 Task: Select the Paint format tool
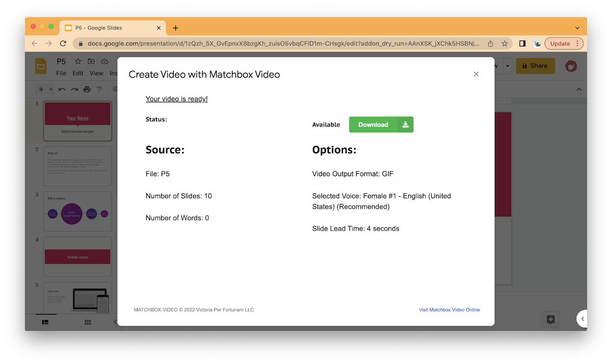click(x=99, y=89)
